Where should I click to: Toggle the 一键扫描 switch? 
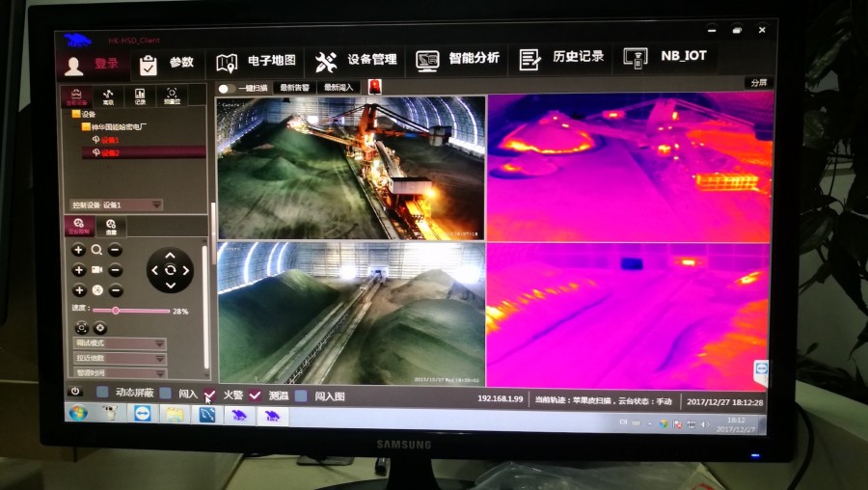(224, 88)
